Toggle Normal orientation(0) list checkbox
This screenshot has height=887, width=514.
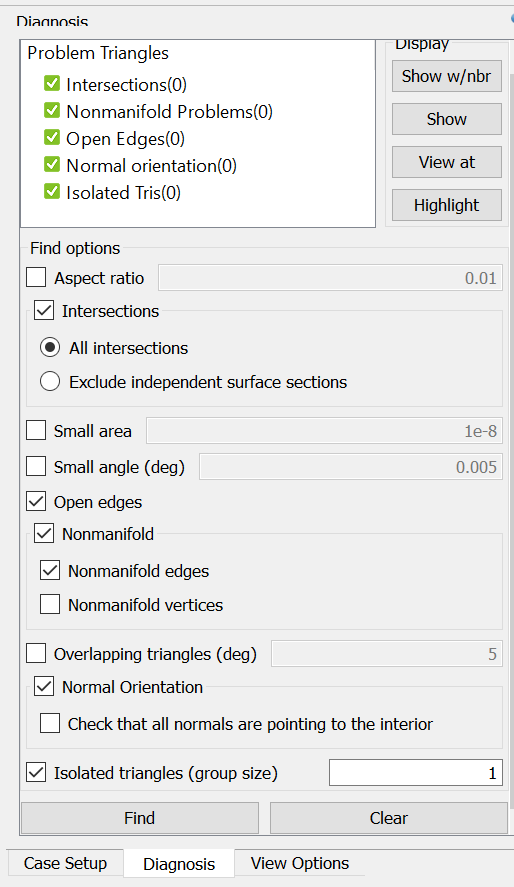click(52, 165)
